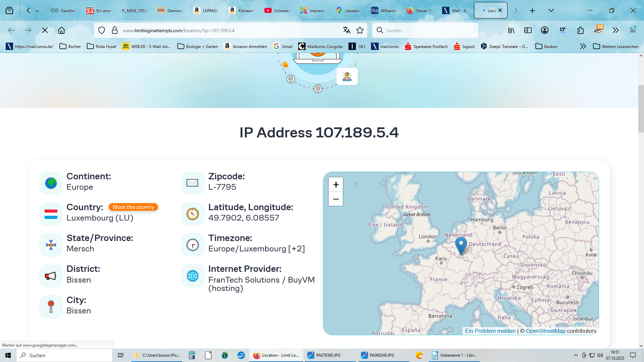Stop loading the page
This screenshot has width=644, height=362.
tap(45, 31)
